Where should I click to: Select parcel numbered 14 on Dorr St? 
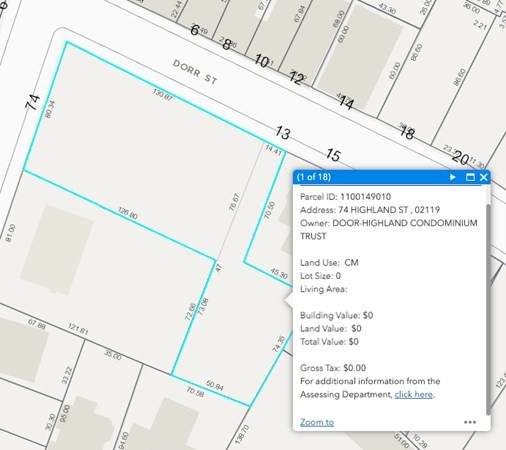[x=346, y=103]
